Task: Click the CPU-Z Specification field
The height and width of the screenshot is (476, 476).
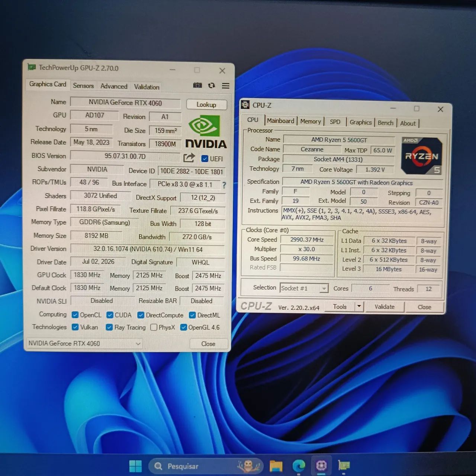Action: point(363,182)
